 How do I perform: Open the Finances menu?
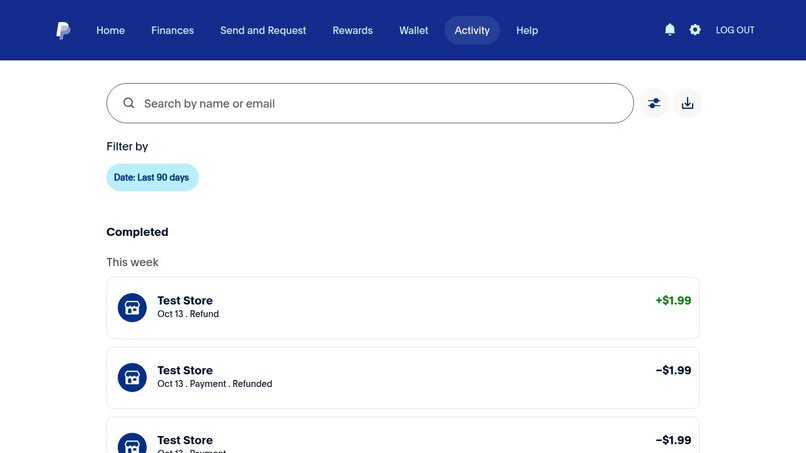(172, 30)
